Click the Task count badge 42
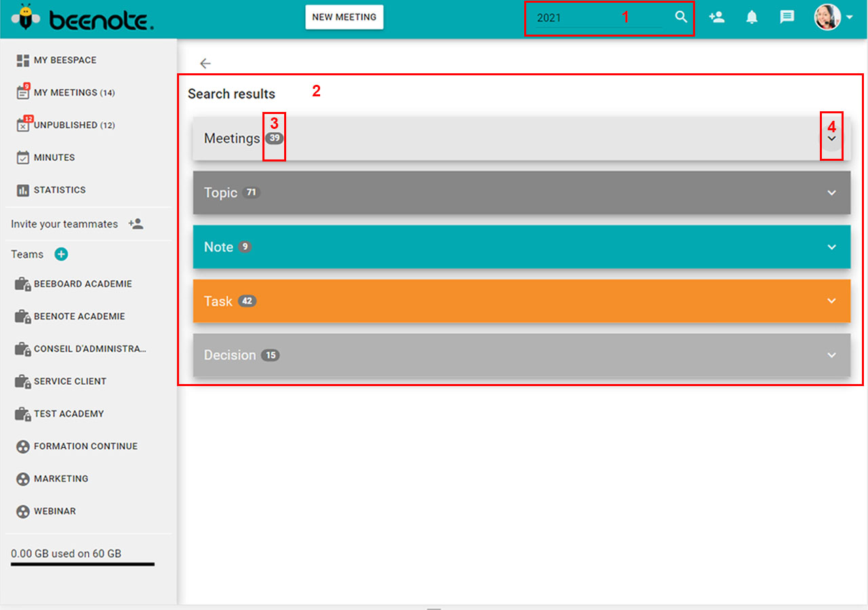The height and width of the screenshot is (610, 868). pyautogui.click(x=247, y=301)
